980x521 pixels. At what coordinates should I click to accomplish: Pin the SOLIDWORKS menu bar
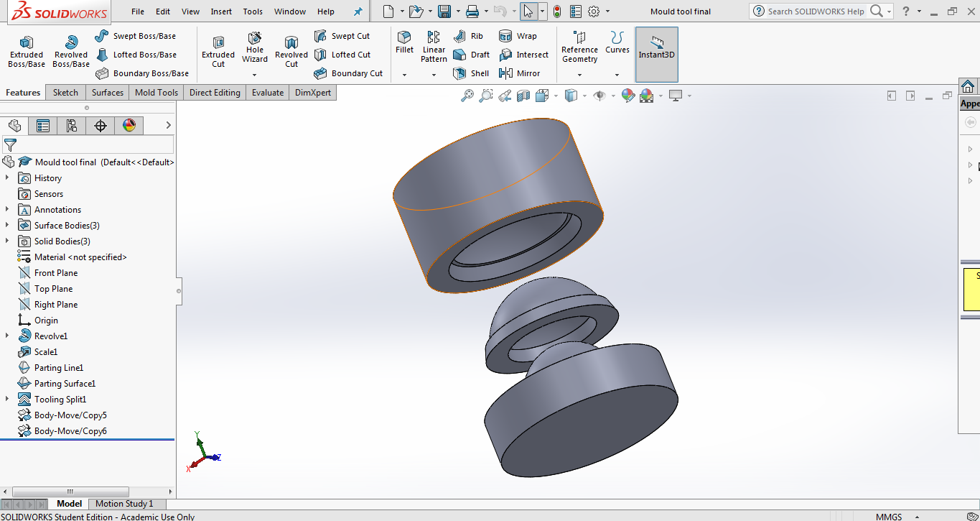(358, 11)
